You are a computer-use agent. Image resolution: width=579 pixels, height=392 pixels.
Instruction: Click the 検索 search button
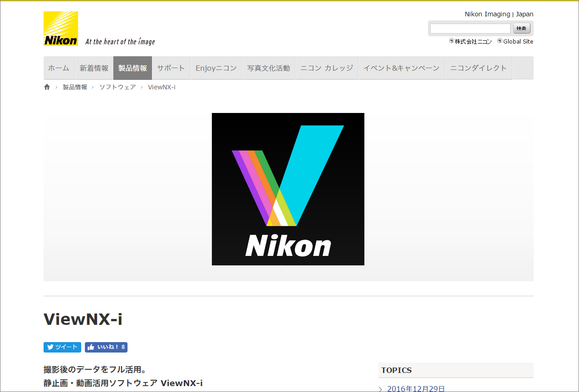coord(522,29)
